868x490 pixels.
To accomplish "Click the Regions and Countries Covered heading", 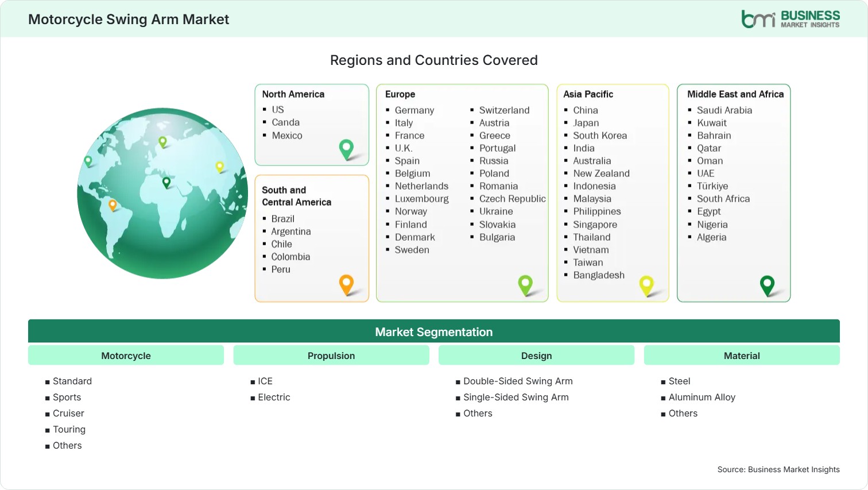I will (434, 60).
